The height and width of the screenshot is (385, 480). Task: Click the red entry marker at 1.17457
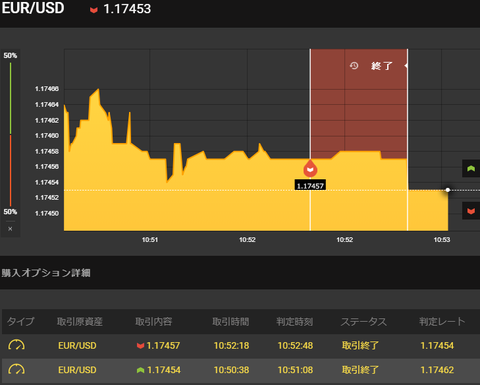310,168
